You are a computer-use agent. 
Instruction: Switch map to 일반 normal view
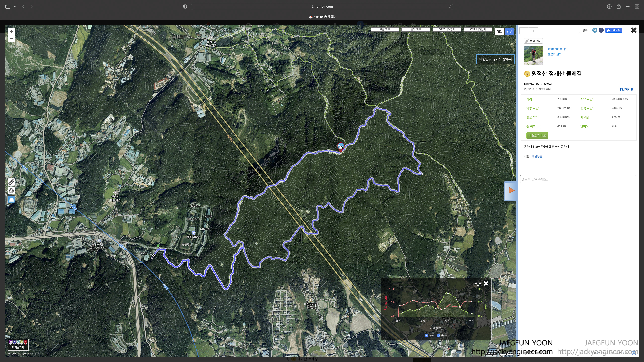[x=500, y=31]
